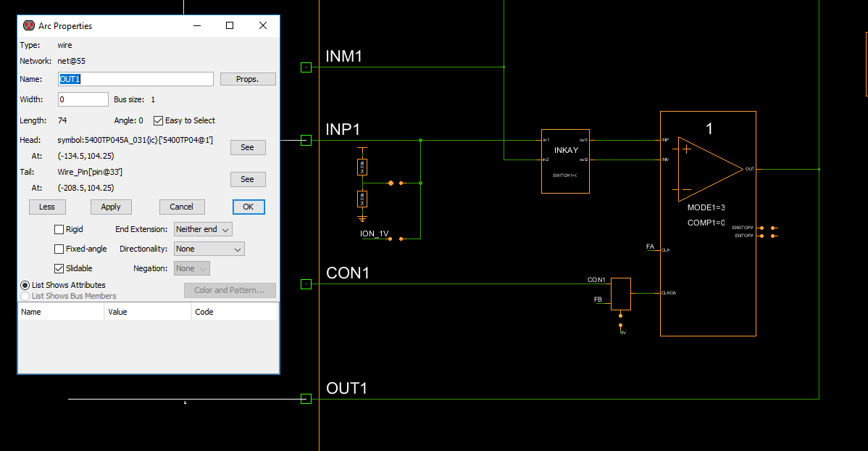Select the ground symbol under resistors
868x451 pixels.
[x=362, y=218]
